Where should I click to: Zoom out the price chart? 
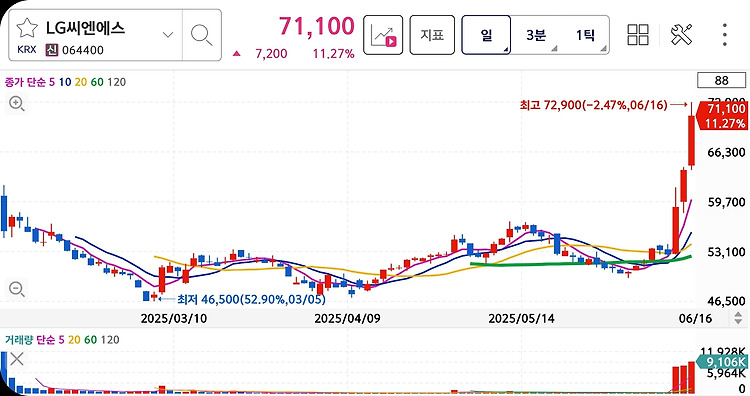[17, 289]
